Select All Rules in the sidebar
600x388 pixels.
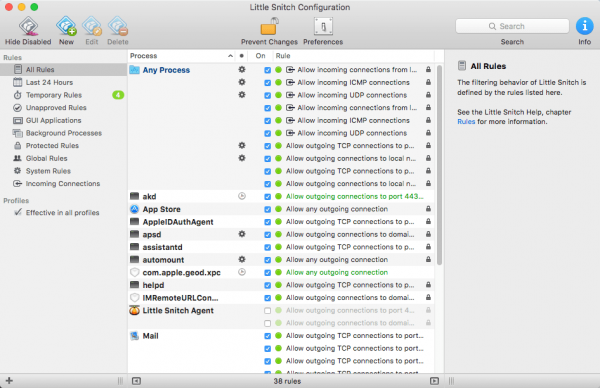tap(64, 70)
